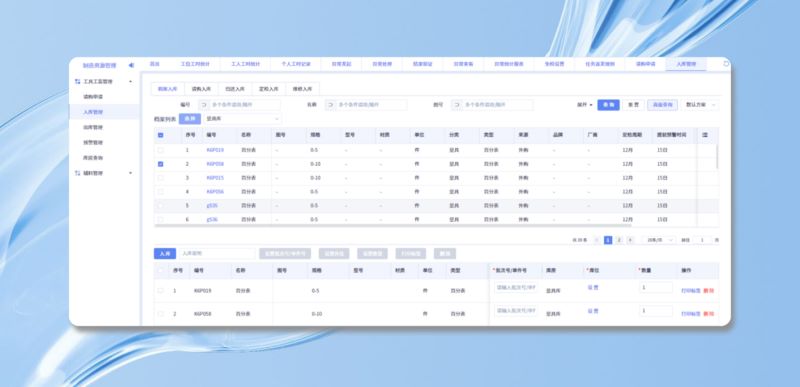Check the row with code K6P019 in upper table
Viewport: 800px width, 387px height.
coord(161,150)
